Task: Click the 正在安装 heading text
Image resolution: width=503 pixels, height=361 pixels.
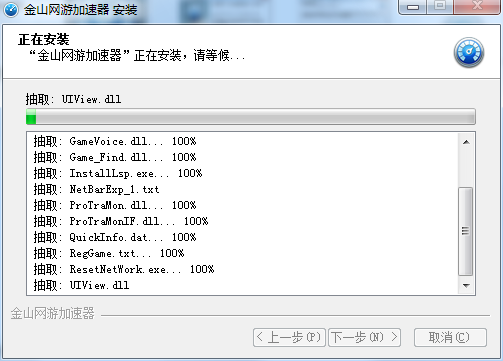Action: click(x=44, y=40)
